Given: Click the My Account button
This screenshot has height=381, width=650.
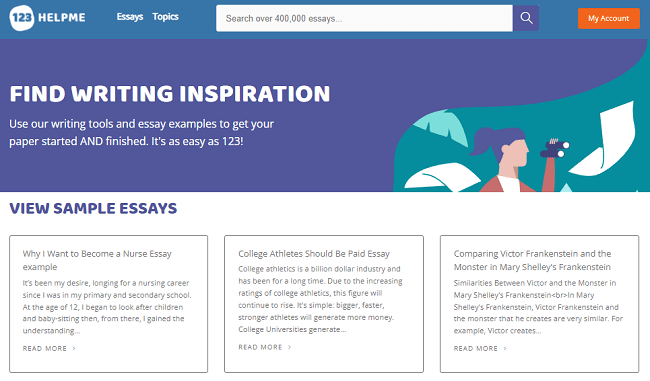Looking at the screenshot, I should point(609,18).
